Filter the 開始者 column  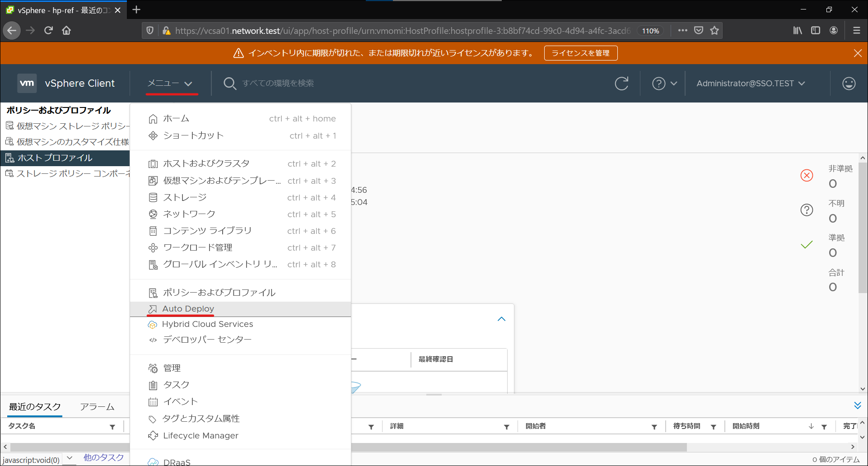coord(654,427)
